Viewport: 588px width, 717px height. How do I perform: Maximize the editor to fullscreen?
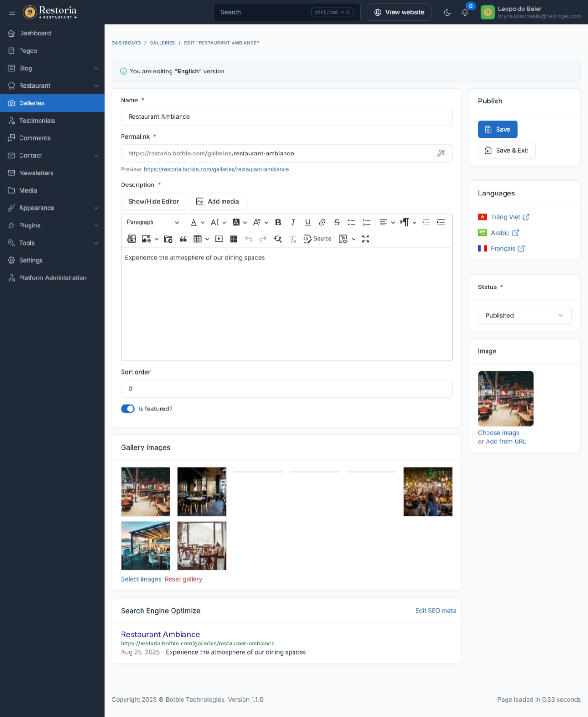365,239
